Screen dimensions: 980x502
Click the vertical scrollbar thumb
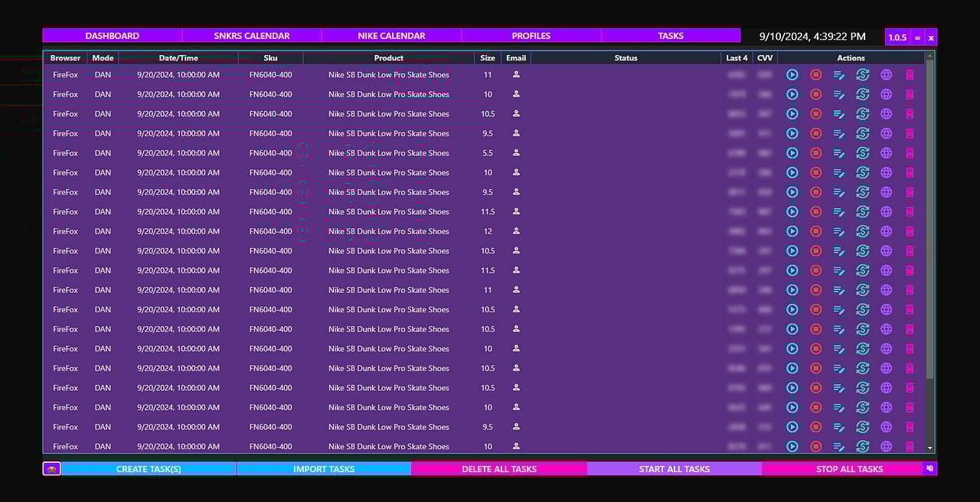[x=930, y=220]
